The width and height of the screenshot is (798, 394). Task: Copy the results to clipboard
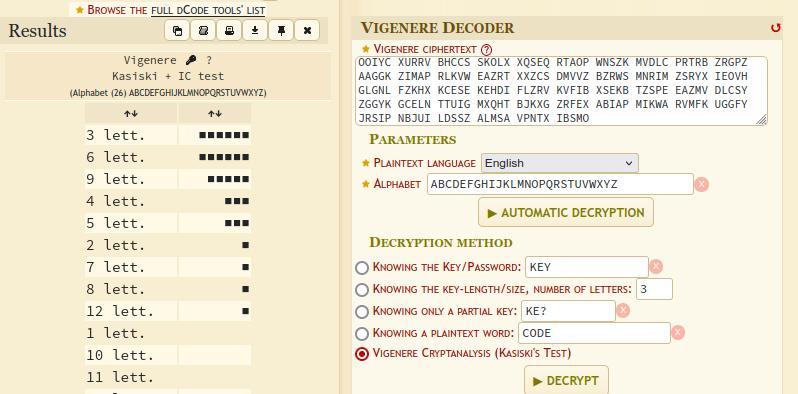point(177,31)
